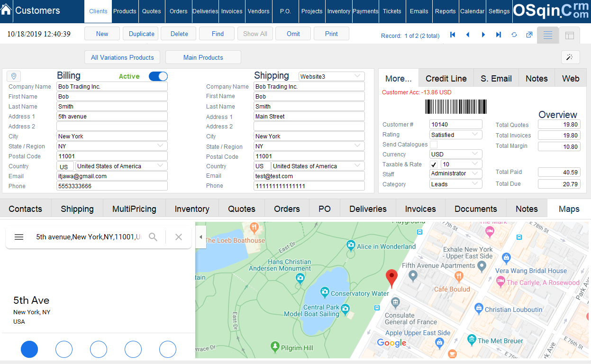Viewport: 591px width, 364px height.
Task: Switch to table layout view icon
Action: (570, 35)
